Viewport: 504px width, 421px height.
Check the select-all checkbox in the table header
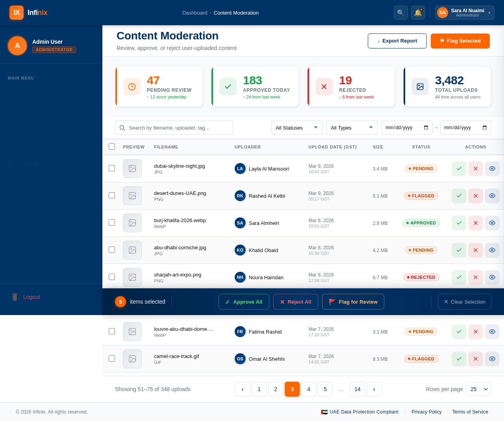(x=111, y=146)
